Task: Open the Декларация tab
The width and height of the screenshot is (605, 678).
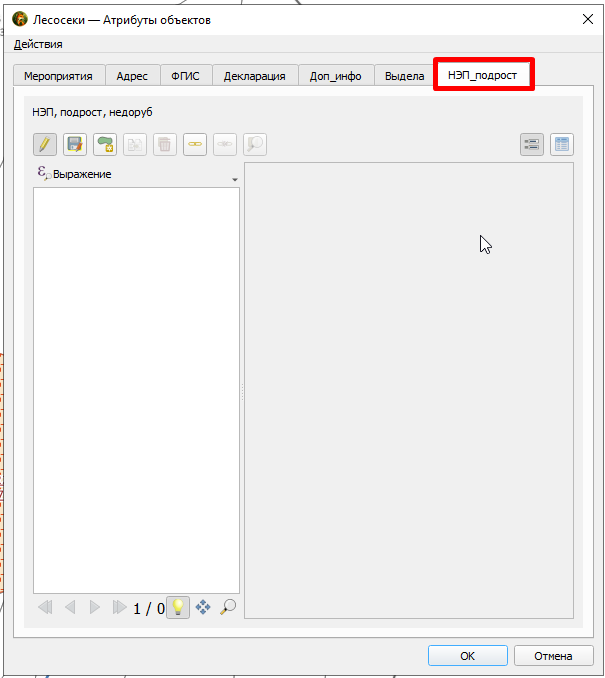Action: [x=255, y=76]
